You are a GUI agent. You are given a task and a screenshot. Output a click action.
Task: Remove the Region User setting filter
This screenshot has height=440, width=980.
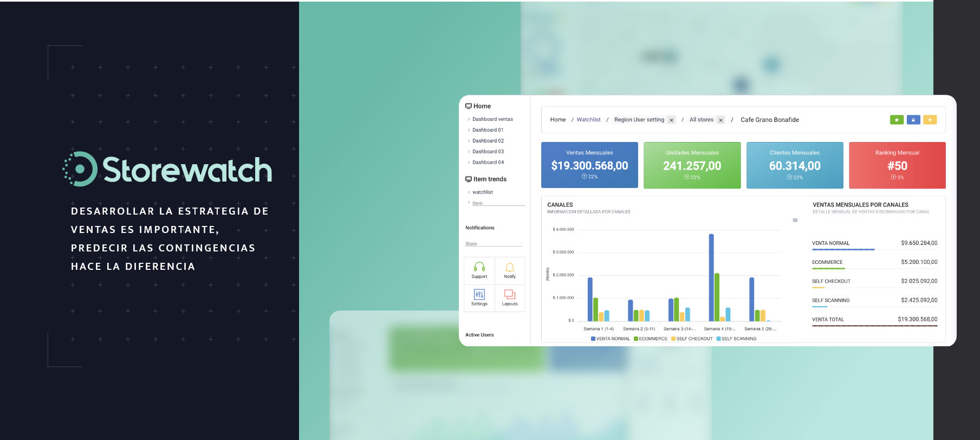coord(671,120)
